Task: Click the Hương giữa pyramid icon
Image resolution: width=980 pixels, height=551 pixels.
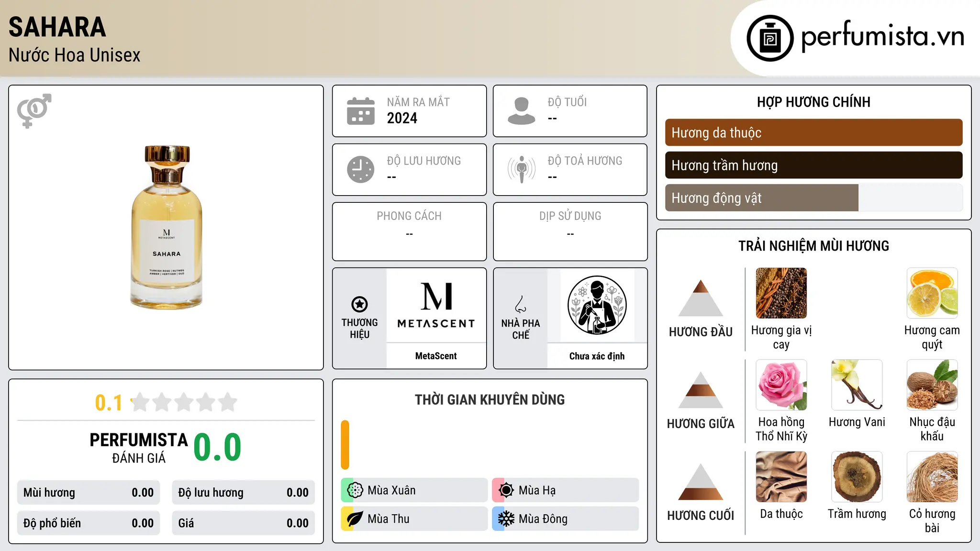Action: click(701, 390)
